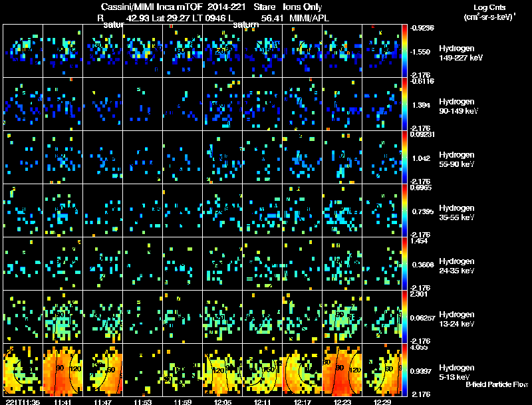
Task: Click the 'Ions Only' title label
Action: coord(303,7)
